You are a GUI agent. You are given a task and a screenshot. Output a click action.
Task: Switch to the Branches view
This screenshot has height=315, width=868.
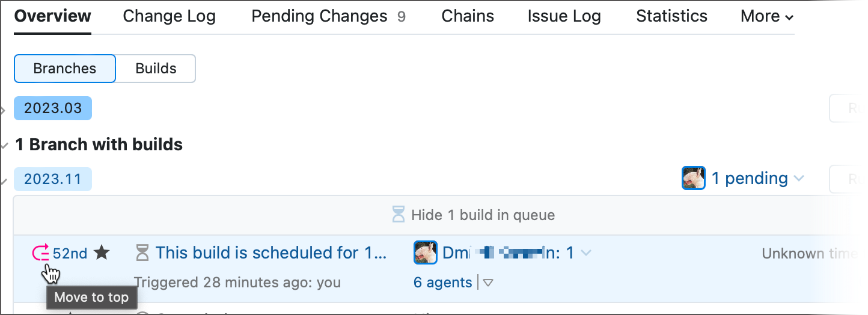pyautogui.click(x=64, y=69)
